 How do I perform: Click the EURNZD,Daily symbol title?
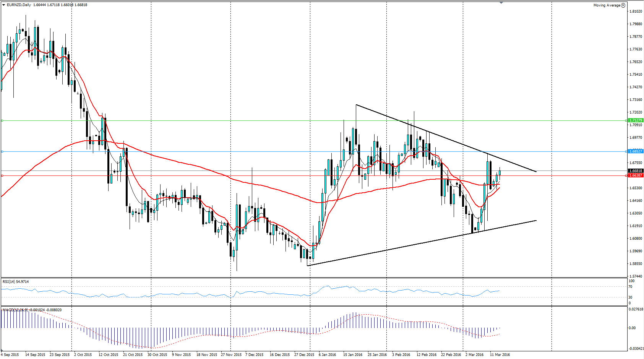(x=19, y=5)
